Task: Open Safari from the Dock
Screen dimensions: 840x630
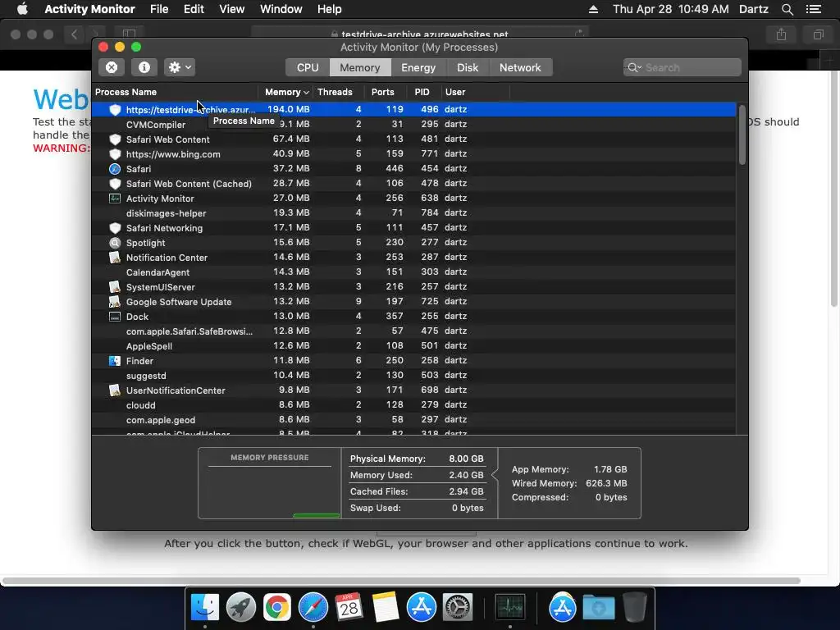Action: [313, 607]
